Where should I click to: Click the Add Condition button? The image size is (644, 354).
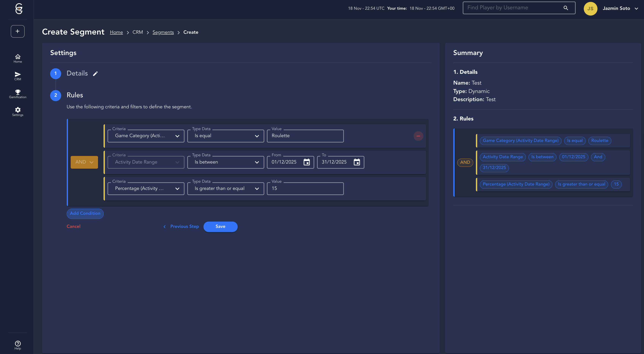85,213
